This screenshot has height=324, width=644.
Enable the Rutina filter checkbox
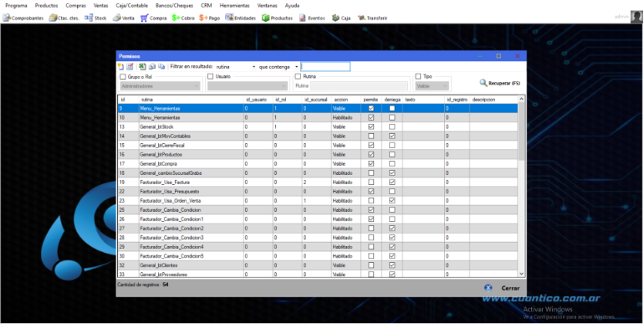298,76
